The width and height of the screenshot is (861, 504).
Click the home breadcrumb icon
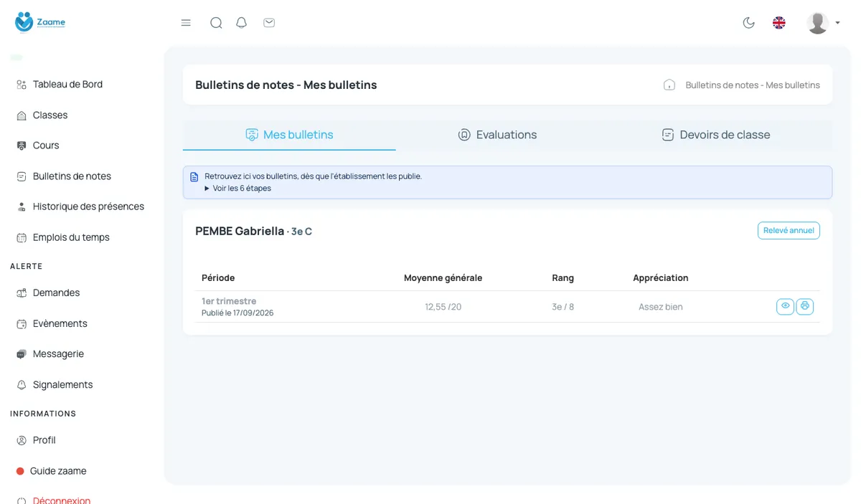tap(669, 85)
